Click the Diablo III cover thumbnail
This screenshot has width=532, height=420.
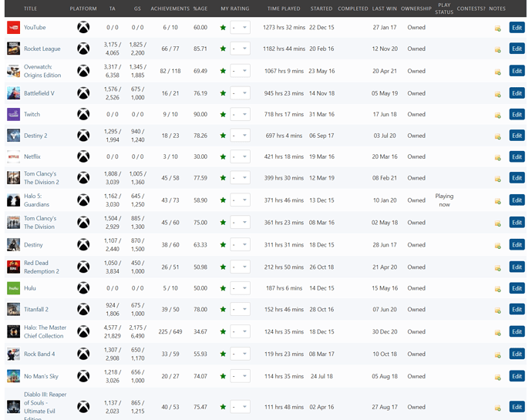pyautogui.click(x=14, y=407)
